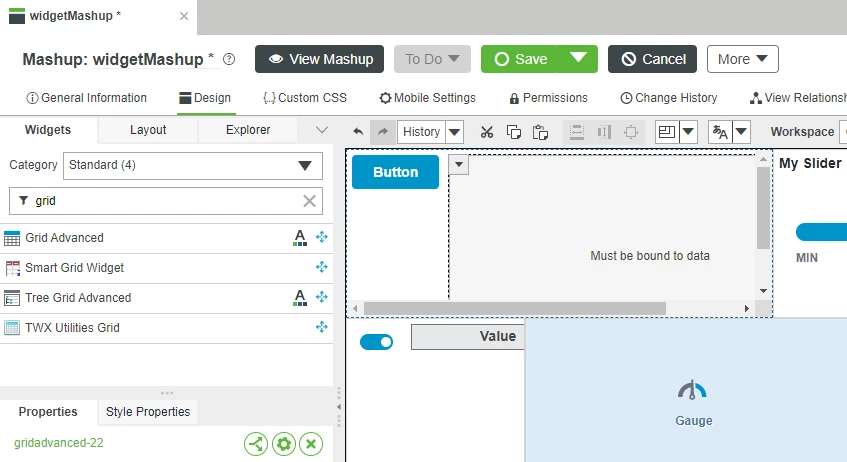The width and height of the screenshot is (847, 462).
Task: Click the redo arrow in toolbar
Action: click(x=382, y=131)
